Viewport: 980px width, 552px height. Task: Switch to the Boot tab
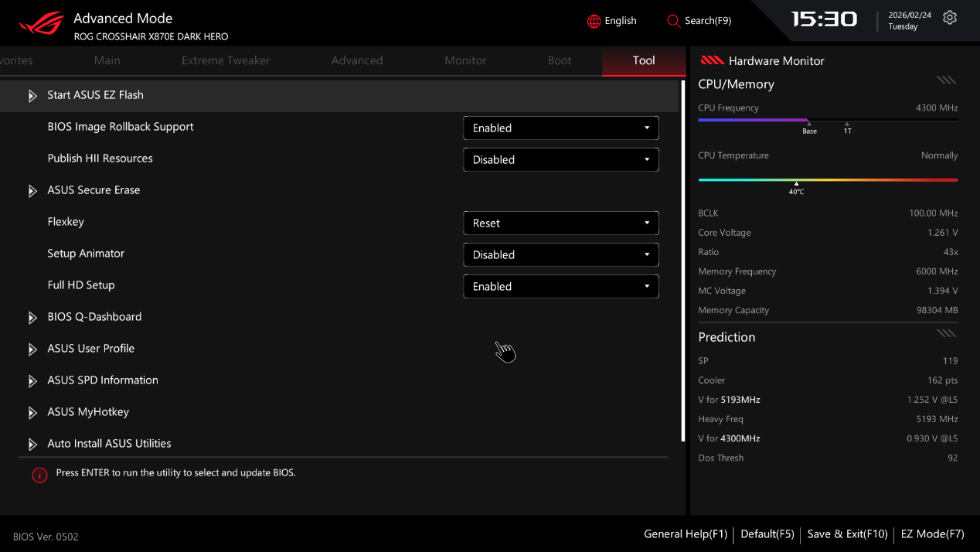click(560, 60)
